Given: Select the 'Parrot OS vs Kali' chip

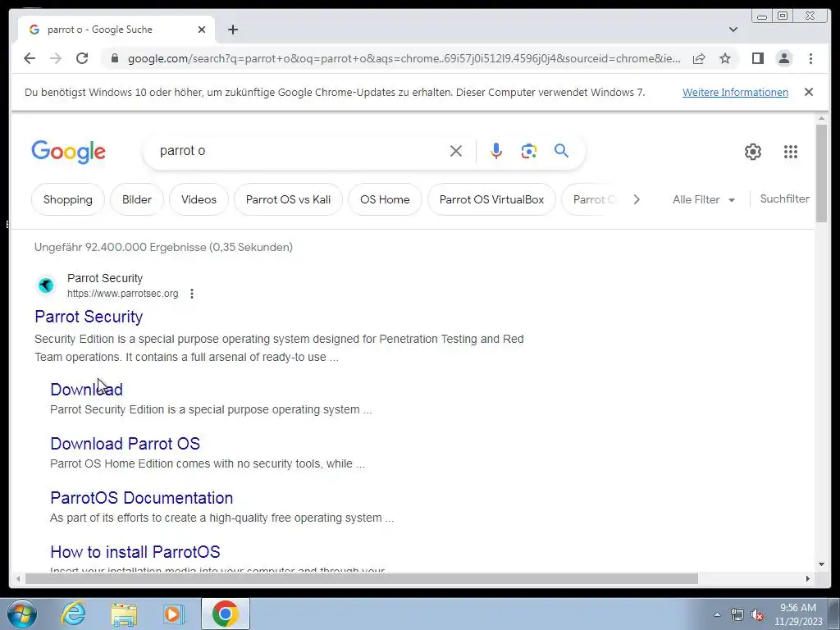Looking at the screenshot, I should pyautogui.click(x=288, y=199).
